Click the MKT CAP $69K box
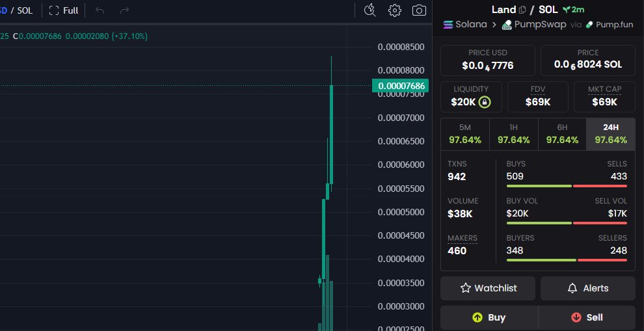Screen dimensions: 644x331 pos(604,97)
